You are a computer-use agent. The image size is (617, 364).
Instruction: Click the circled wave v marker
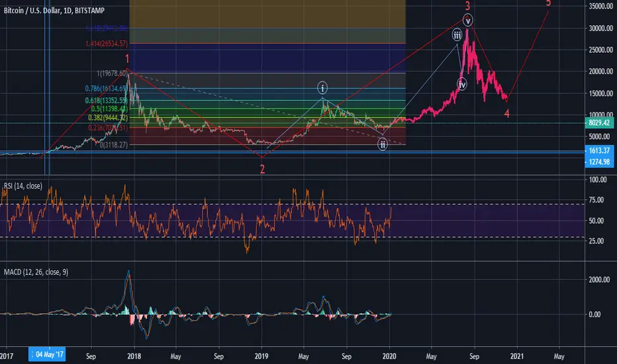pos(467,21)
